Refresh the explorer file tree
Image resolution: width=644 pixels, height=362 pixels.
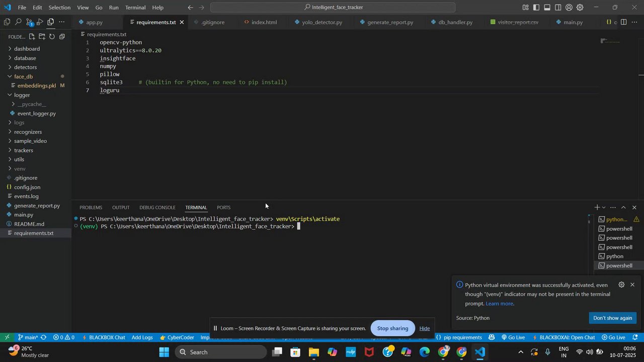[52, 37]
